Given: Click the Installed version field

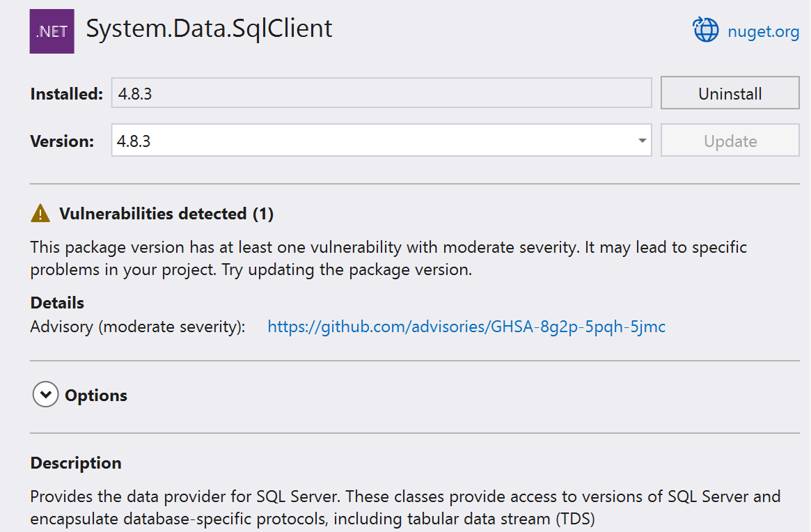Looking at the screenshot, I should pyautogui.click(x=381, y=94).
